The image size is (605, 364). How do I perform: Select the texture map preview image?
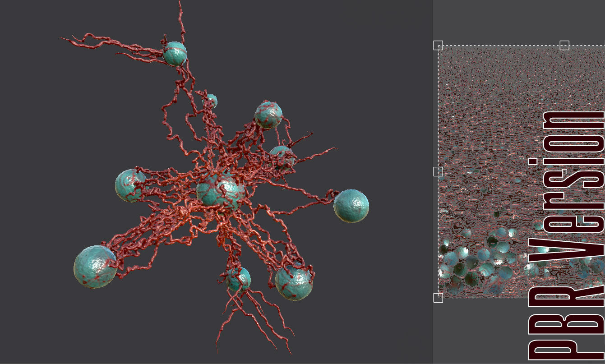point(522,171)
